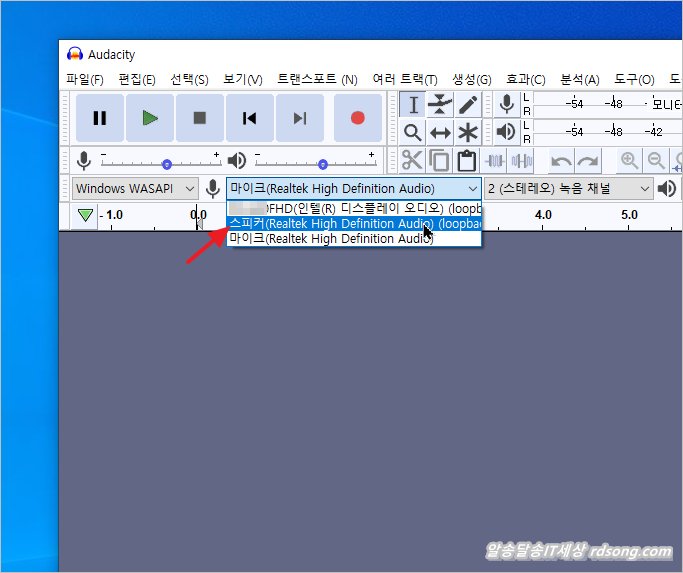Pause playback with the Pause button
This screenshot has height=573, width=683.
pyautogui.click(x=100, y=118)
